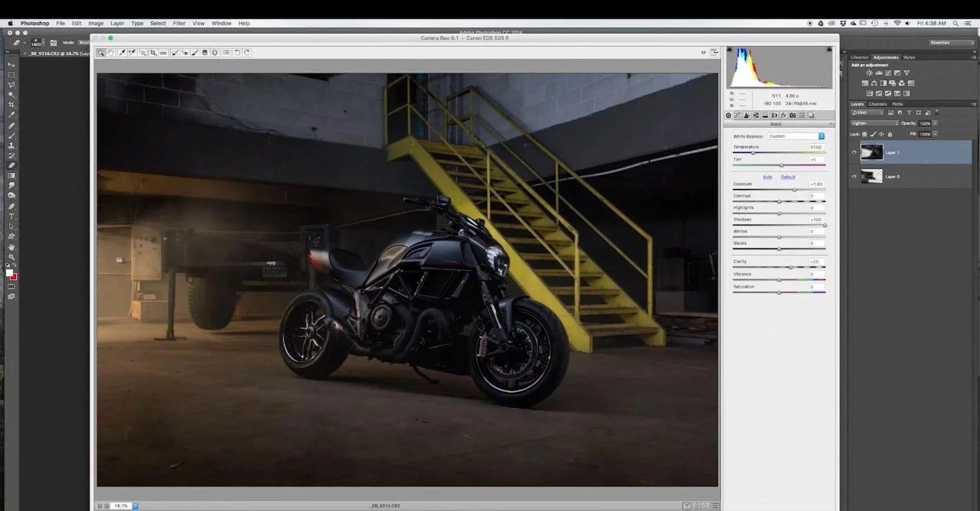Image resolution: width=980 pixels, height=511 pixels.
Task: Switch to the Channels tab
Action: [877, 104]
